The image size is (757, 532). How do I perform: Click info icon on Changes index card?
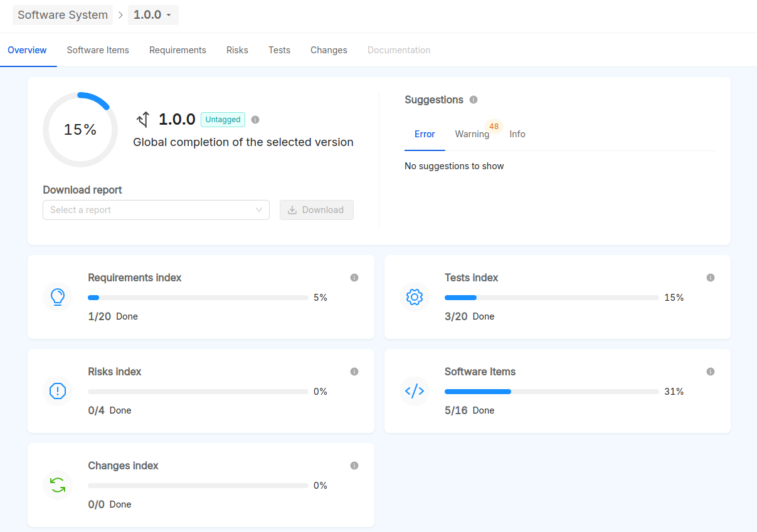coord(354,466)
